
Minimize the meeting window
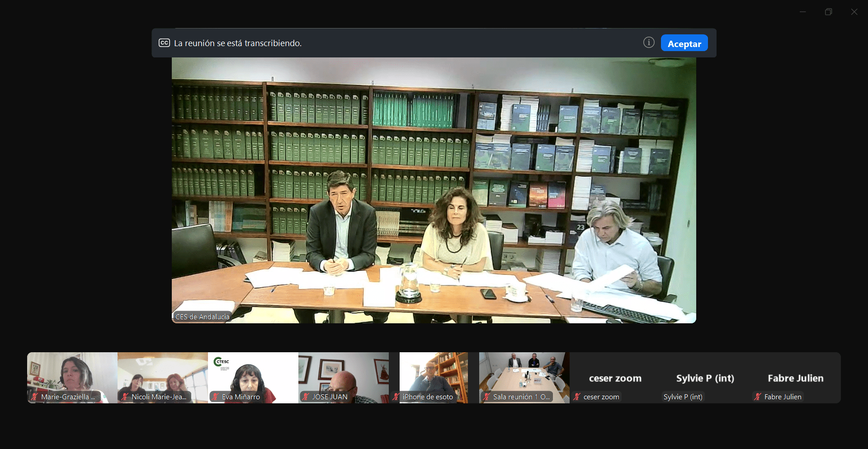point(802,12)
